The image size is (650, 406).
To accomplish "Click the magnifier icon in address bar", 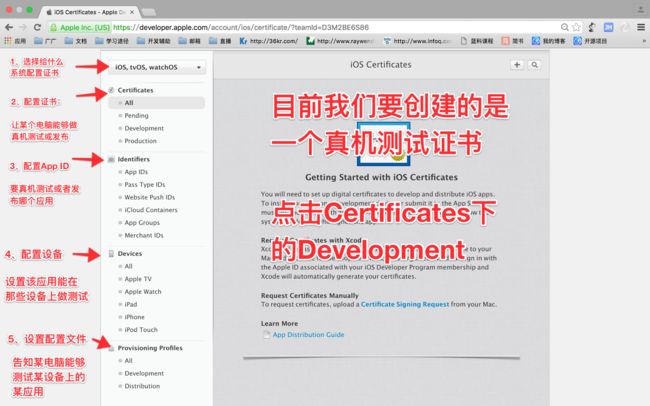I will (565, 27).
